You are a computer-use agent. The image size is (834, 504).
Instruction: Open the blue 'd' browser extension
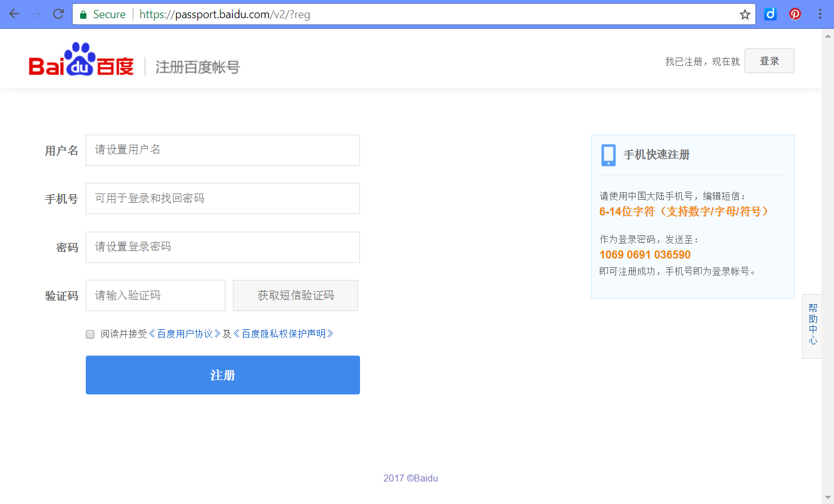[771, 14]
